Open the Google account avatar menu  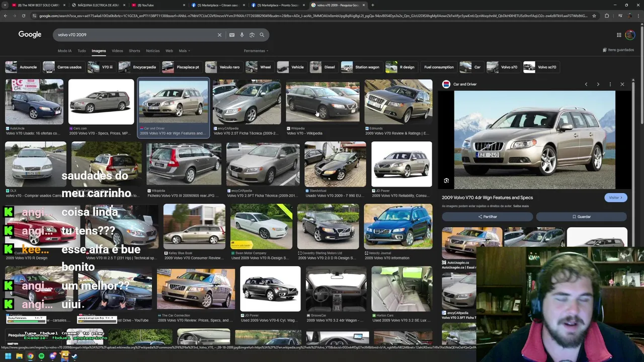pyautogui.click(x=630, y=35)
